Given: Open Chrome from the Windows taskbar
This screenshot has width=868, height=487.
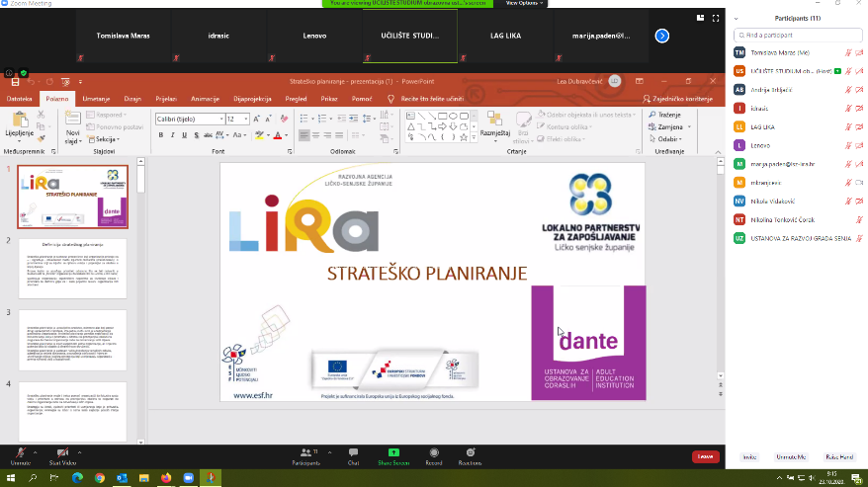Looking at the screenshot, I should 100,477.
